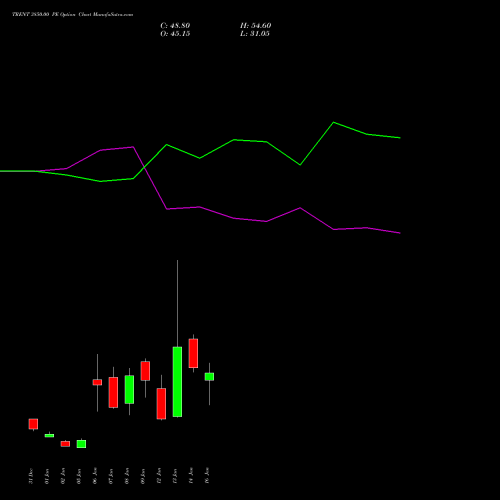Viewport: 500px width, 500px height.
Task: Click the open value O: 45.15
Action: [x=175, y=34]
